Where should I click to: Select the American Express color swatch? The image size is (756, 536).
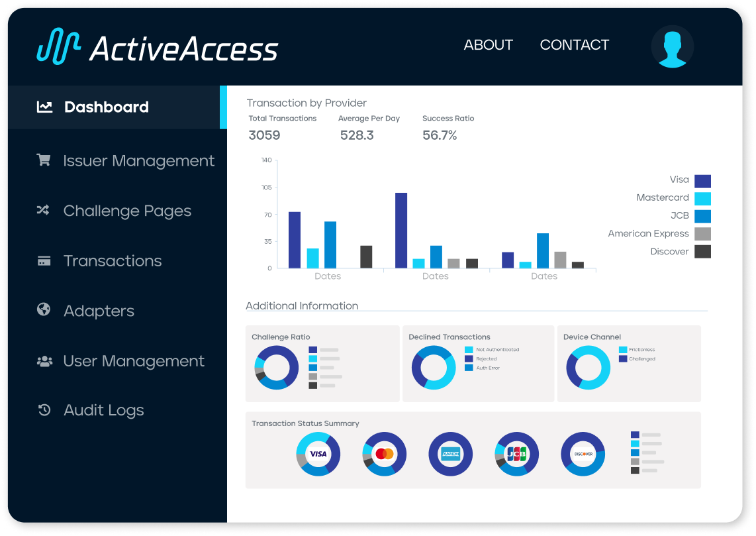pyautogui.click(x=704, y=233)
